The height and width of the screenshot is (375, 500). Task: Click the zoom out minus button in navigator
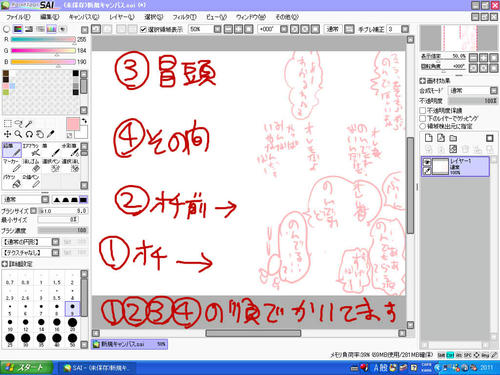pyautogui.click(x=473, y=57)
